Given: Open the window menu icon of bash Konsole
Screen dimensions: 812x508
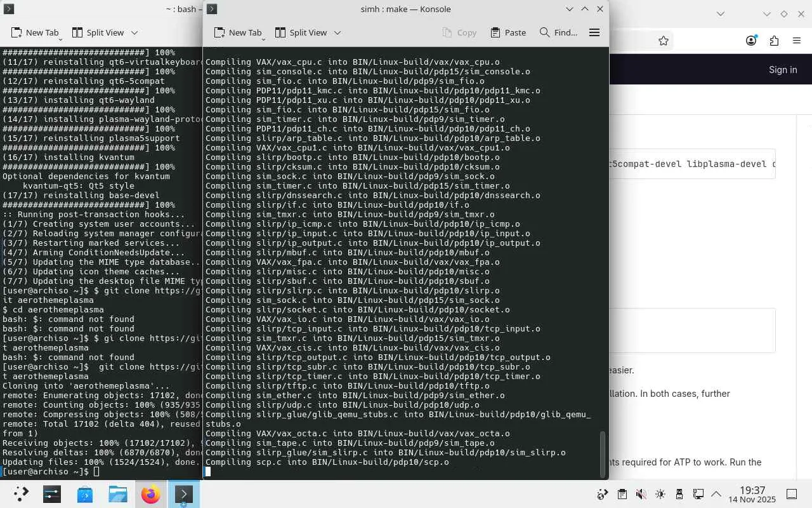Looking at the screenshot, I should (x=10, y=9).
